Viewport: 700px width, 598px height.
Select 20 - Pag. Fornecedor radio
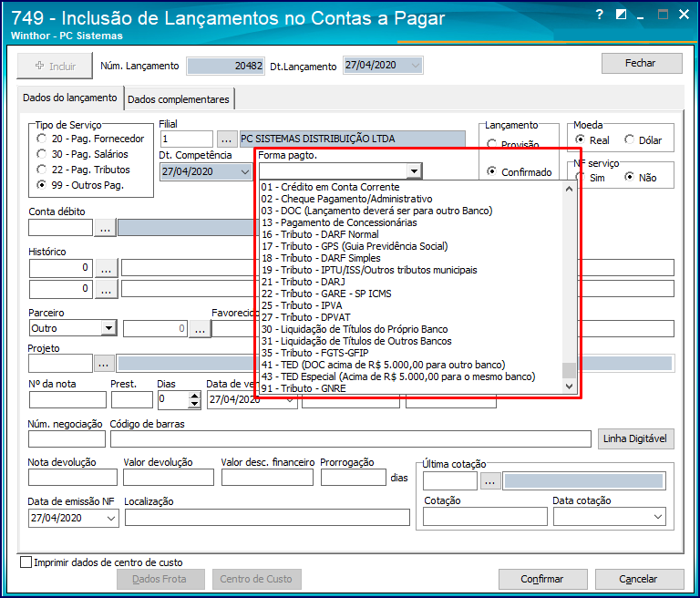(90, 139)
